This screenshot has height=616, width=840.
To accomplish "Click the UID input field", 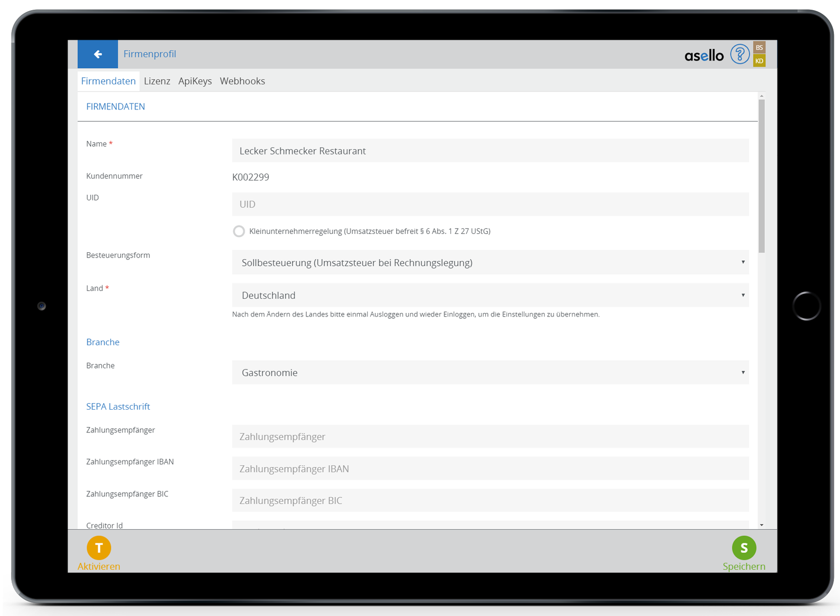I will [490, 204].
